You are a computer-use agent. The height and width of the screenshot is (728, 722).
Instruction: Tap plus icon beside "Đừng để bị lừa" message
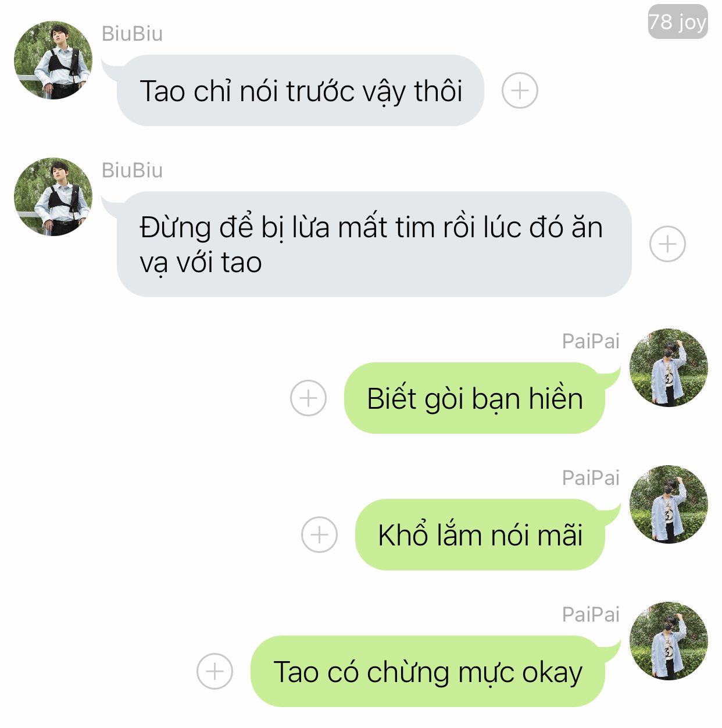click(667, 244)
